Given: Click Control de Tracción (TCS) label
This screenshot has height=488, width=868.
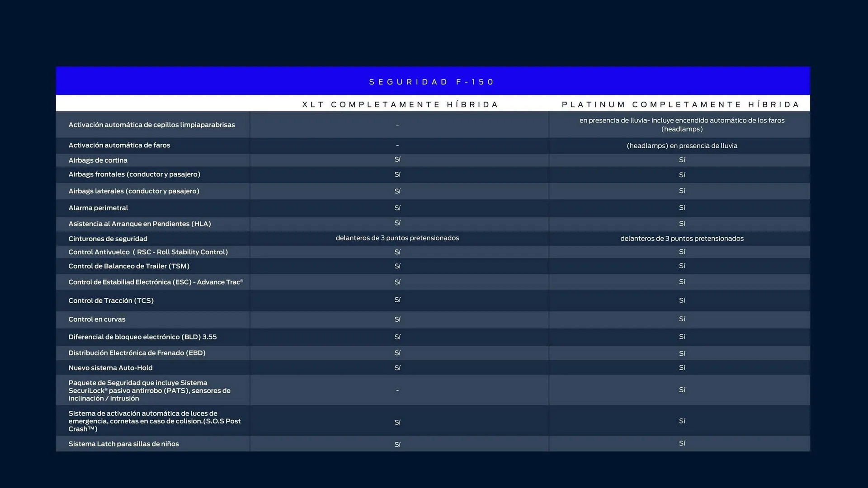Looking at the screenshot, I should point(111,300).
